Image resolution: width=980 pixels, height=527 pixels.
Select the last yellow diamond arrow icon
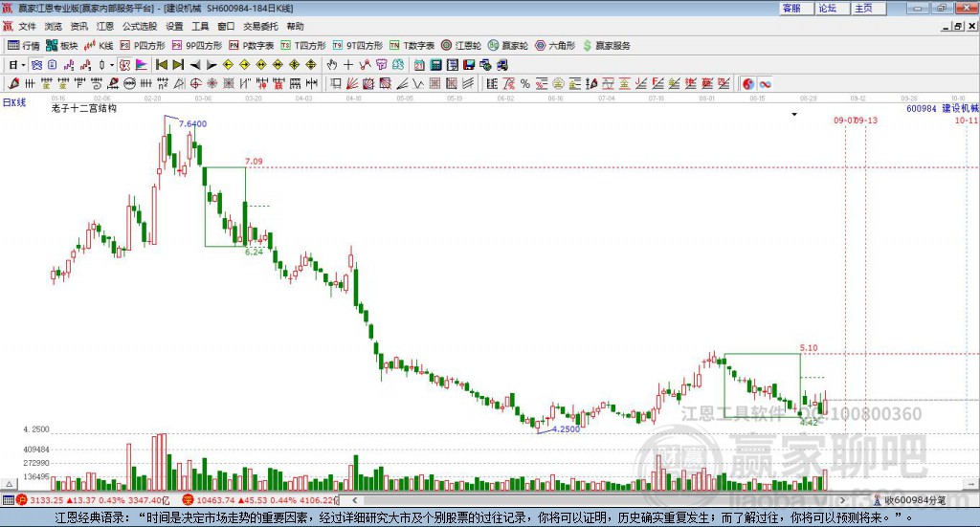311,65
